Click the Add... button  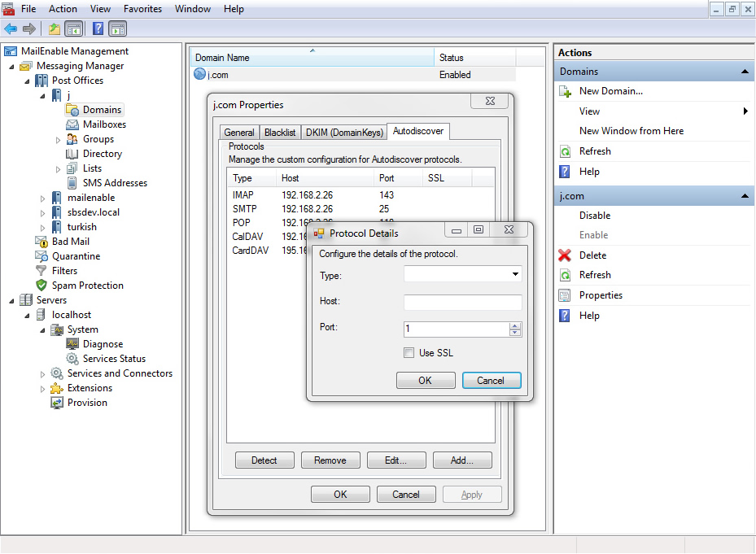[462, 460]
